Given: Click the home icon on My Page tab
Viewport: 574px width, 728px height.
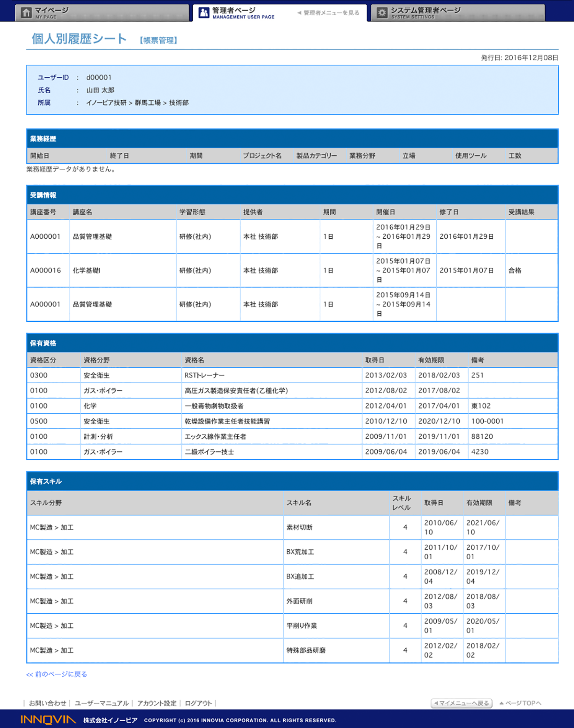Looking at the screenshot, I should tap(26, 13).
